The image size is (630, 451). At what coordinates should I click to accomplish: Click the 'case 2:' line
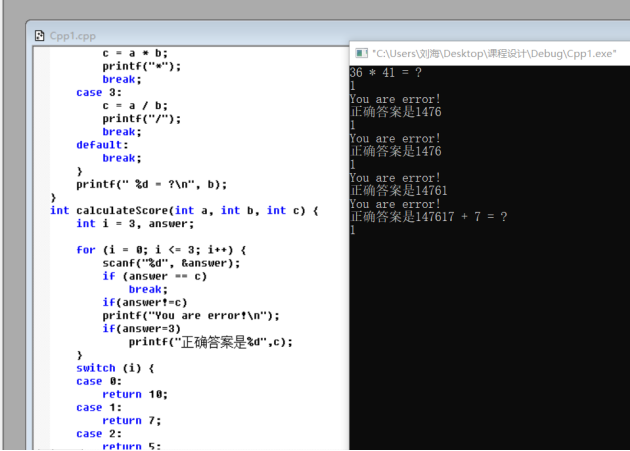click(x=99, y=434)
